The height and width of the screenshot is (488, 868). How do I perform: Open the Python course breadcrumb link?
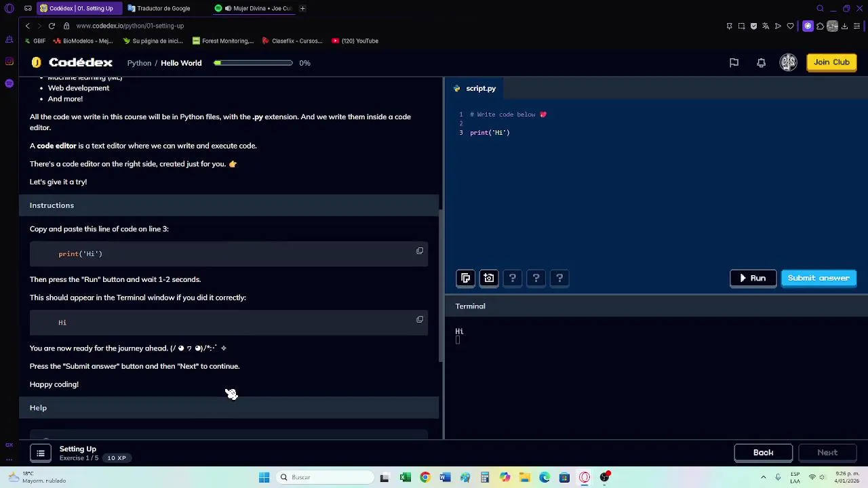[x=139, y=63]
